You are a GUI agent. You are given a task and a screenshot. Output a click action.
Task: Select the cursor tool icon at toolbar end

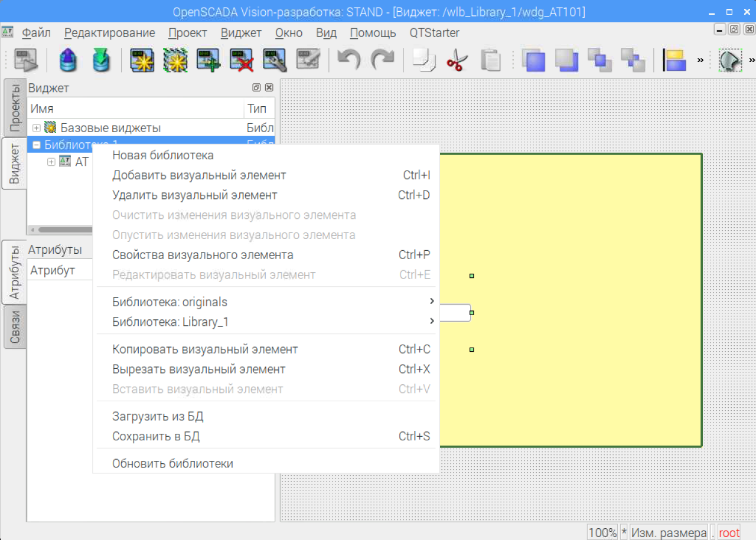pyautogui.click(x=730, y=60)
